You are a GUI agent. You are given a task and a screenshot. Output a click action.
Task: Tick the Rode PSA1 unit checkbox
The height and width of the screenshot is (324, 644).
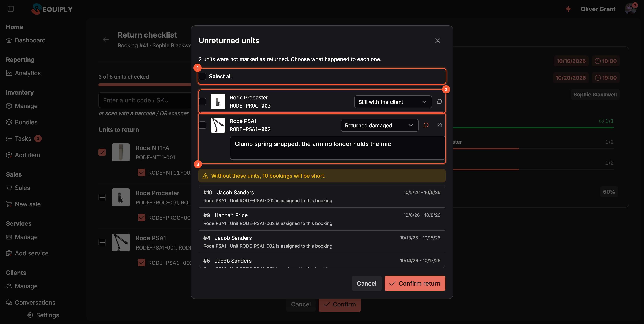(x=203, y=125)
